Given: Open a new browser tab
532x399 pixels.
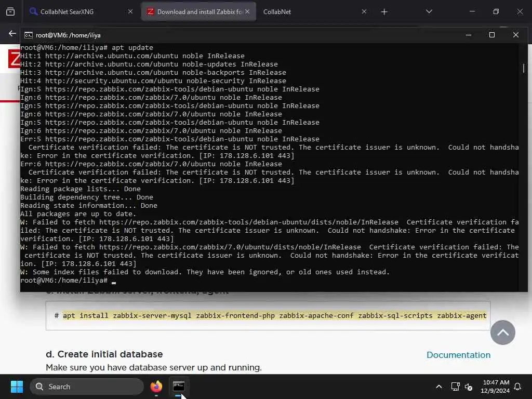Looking at the screenshot, I should point(384,12).
